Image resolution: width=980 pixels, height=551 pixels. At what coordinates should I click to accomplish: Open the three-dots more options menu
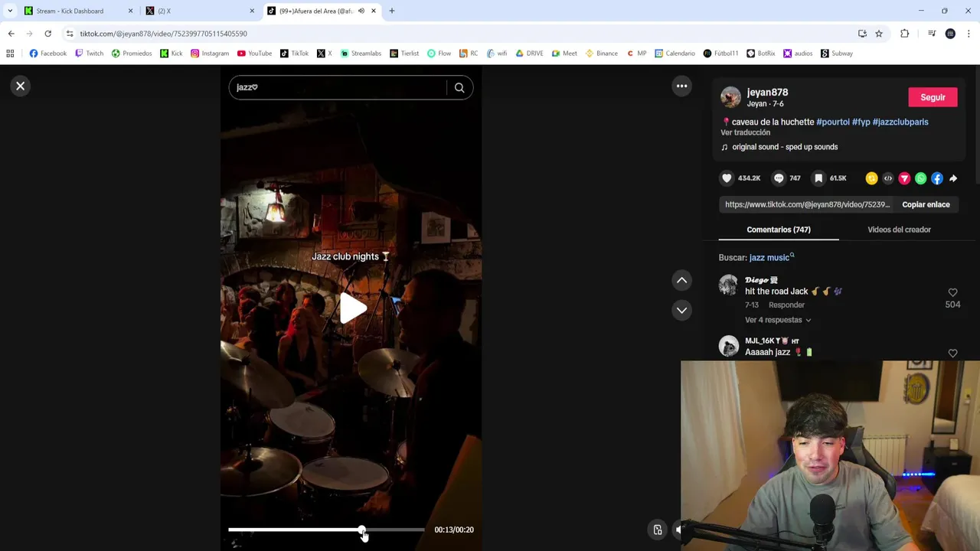681,86
